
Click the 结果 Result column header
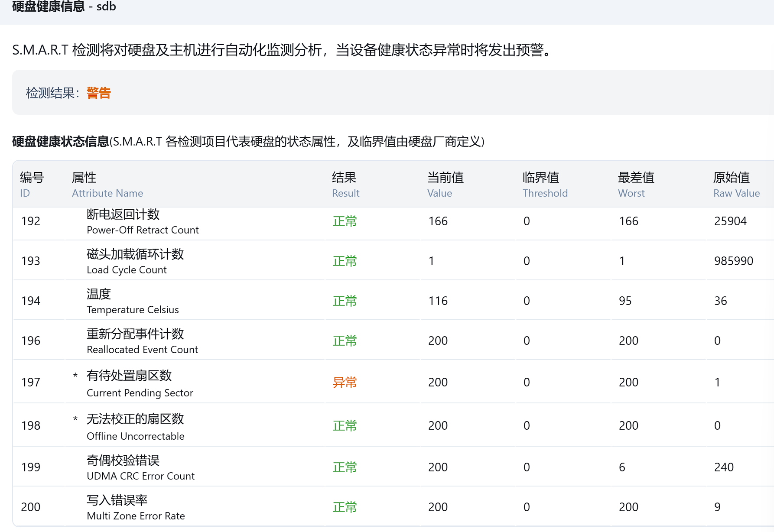[x=345, y=184]
